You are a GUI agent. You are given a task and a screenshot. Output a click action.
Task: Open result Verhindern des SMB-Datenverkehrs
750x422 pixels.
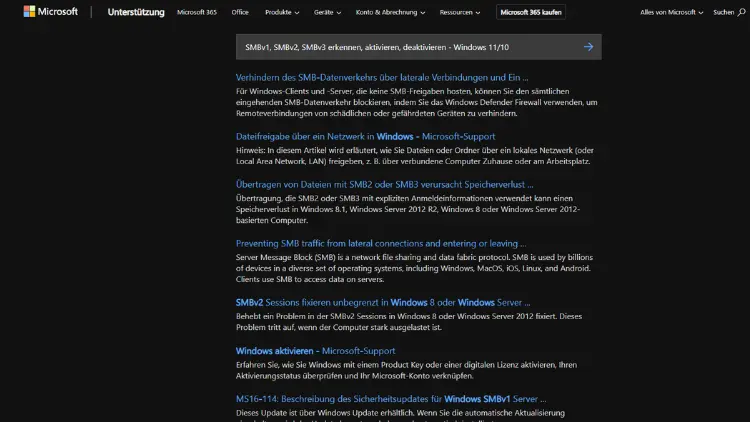[382, 78]
